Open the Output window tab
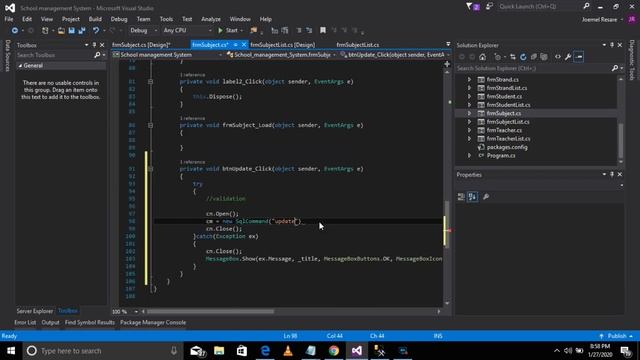The width and height of the screenshot is (640, 360). pos(50,322)
